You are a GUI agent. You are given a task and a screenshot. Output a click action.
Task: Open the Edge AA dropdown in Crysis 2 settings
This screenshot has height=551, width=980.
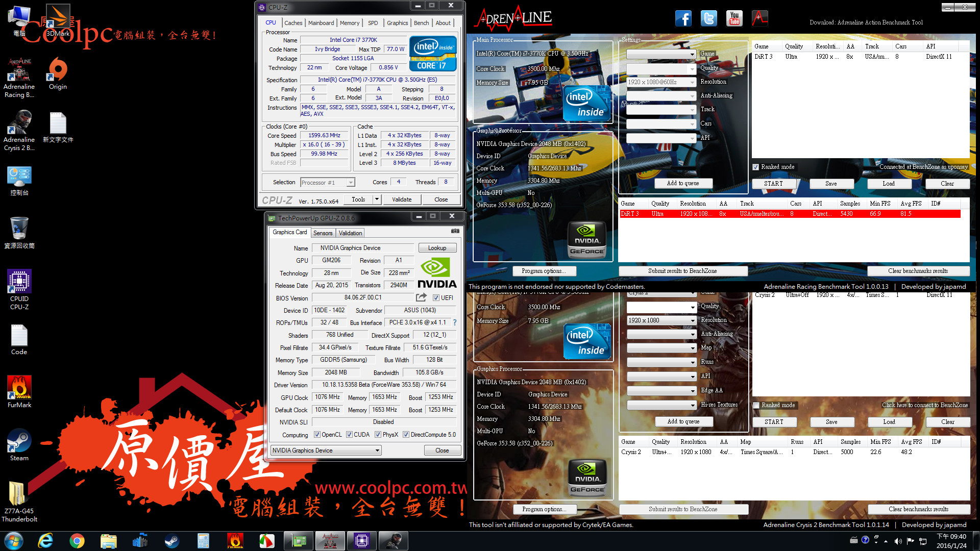coord(661,391)
